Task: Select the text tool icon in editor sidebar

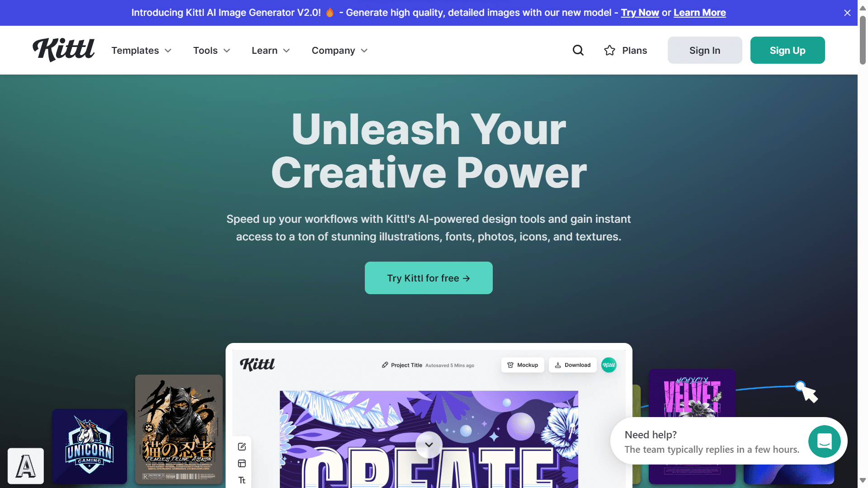Action: click(x=242, y=480)
